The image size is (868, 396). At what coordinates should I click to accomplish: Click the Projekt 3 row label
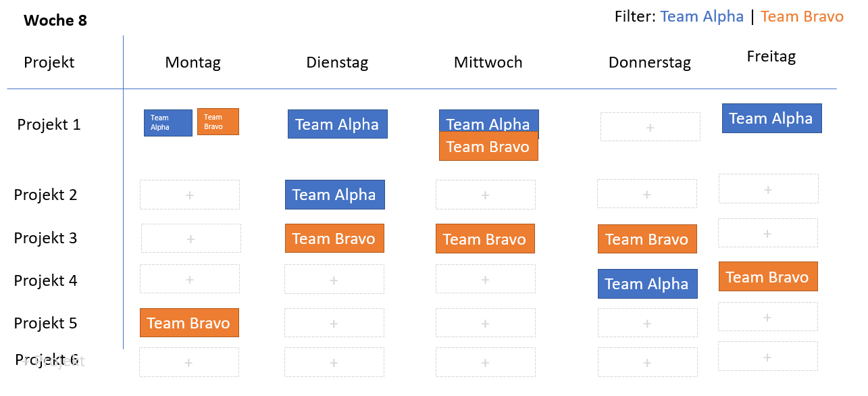pyautogui.click(x=45, y=238)
